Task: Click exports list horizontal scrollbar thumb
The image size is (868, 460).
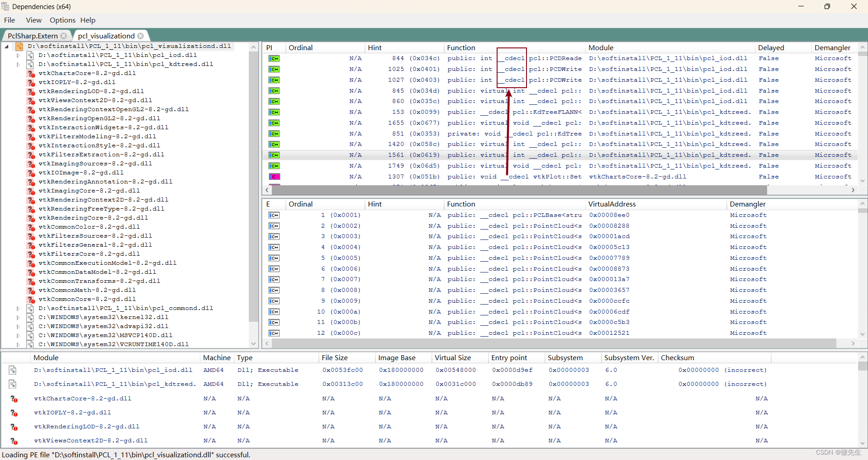Action: tap(554, 343)
